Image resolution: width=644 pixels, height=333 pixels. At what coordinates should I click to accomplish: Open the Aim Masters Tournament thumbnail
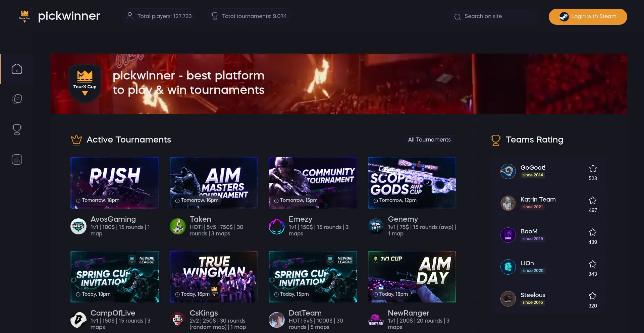tap(214, 183)
